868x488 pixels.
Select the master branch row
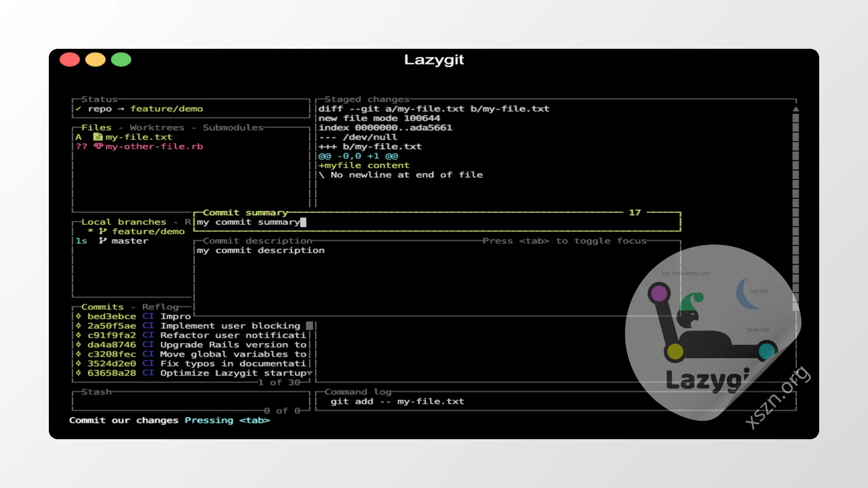[133, 241]
